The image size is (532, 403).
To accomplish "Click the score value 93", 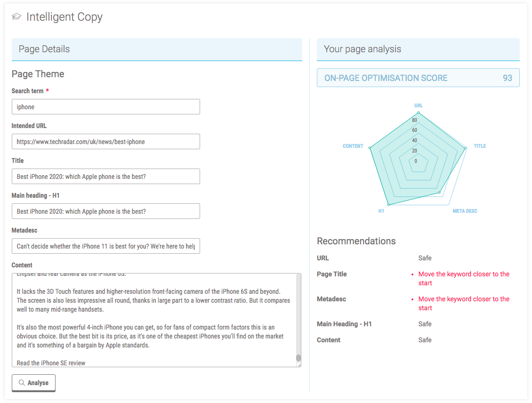I will point(507,78).
